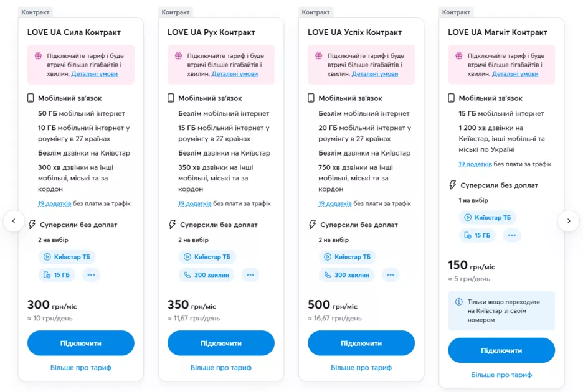Choose Київстар ТБ option in Успіх tariff
The height and width of the screenshot is (392, 583).
347,256
